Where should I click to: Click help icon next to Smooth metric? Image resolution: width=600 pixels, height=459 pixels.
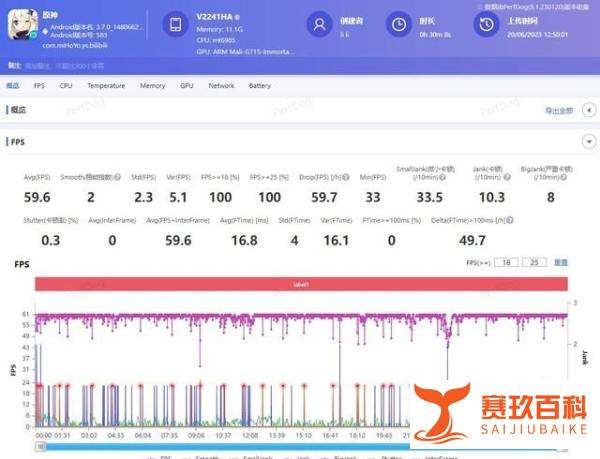(118, 177)
